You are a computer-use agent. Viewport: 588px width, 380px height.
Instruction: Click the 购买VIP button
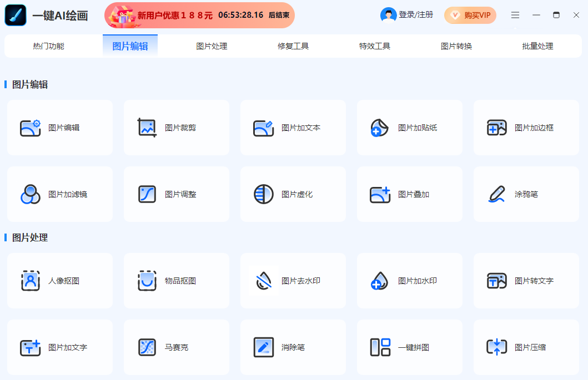470,15
